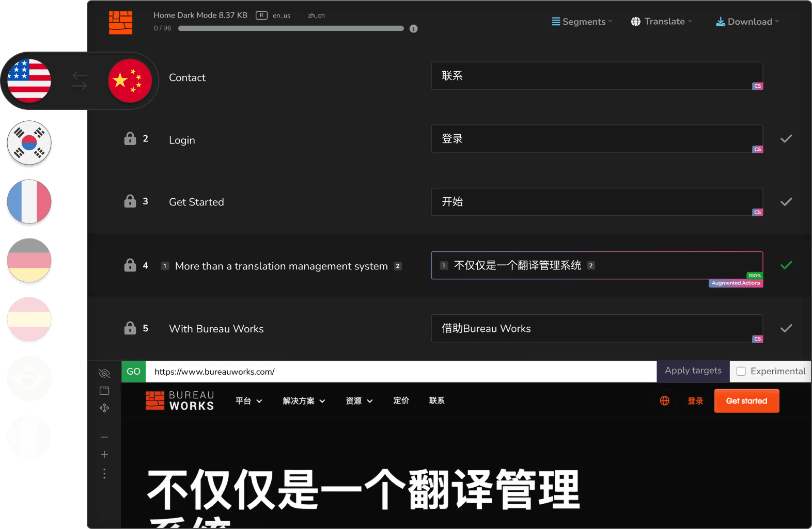Viewport: 812px width, 529px height.
Task: Open the Download dropdown
Action: click(747, 22)
